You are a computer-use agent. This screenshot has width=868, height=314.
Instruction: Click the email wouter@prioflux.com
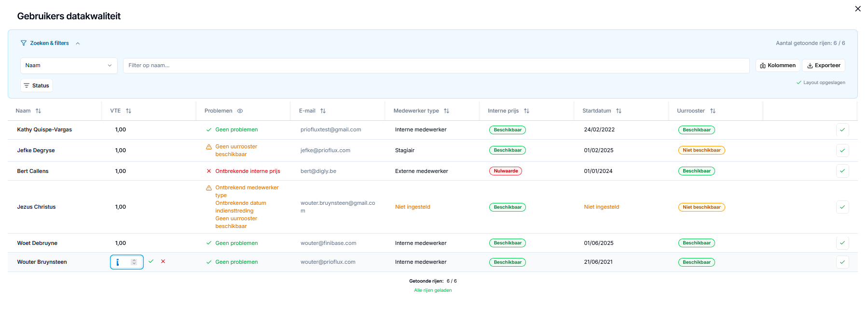click(x=328, y=262)
